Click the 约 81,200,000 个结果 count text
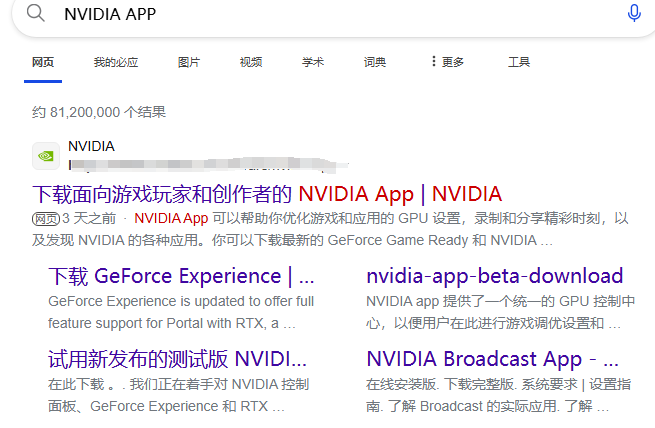Viewport: 655px width, 428px height. 99,112
